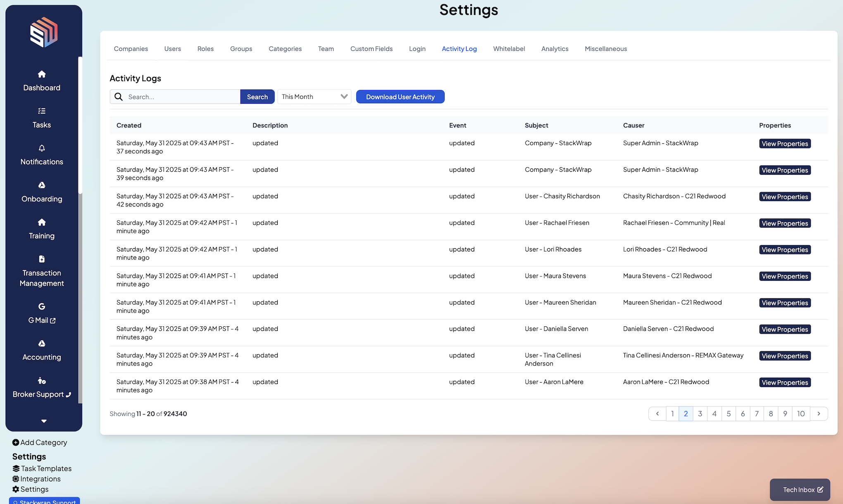This screenshot has width=843, height=504.
Task: Go to page 5 of logs
Action: 729,414
